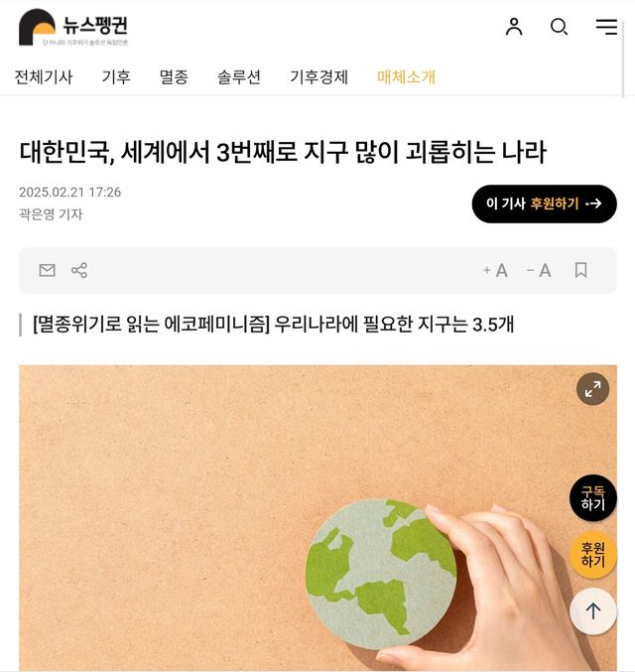635x672 pixels.
Task: Open the 솔루션 section
Action: click(239, 77)
